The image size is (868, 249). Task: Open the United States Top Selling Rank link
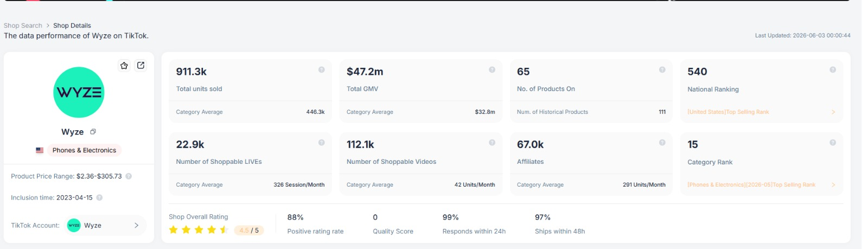728,112
